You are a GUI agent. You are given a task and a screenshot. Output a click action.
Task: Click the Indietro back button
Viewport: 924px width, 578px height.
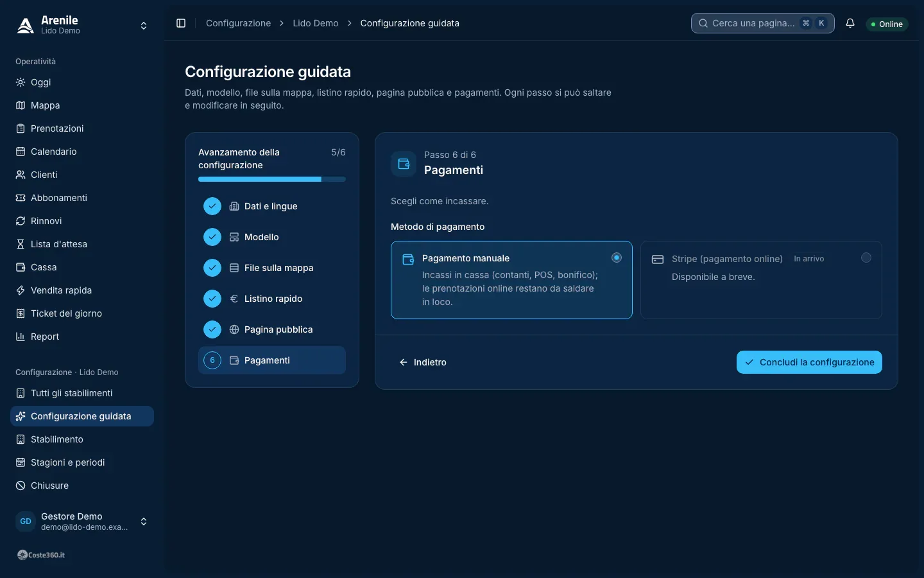423,362
